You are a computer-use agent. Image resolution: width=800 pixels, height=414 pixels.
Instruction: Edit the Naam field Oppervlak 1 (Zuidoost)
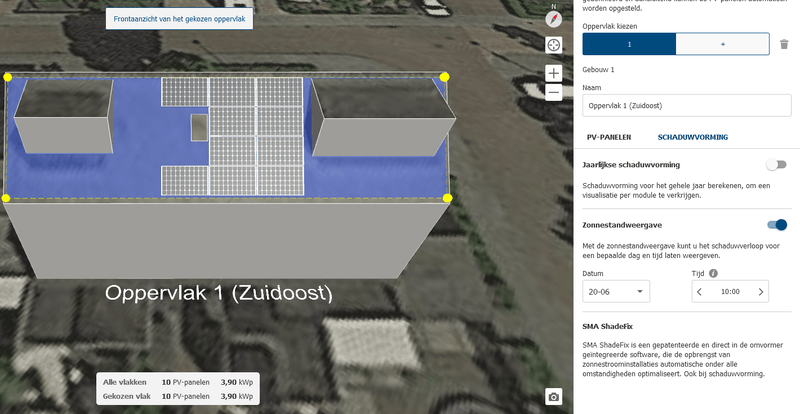(687, 106)
